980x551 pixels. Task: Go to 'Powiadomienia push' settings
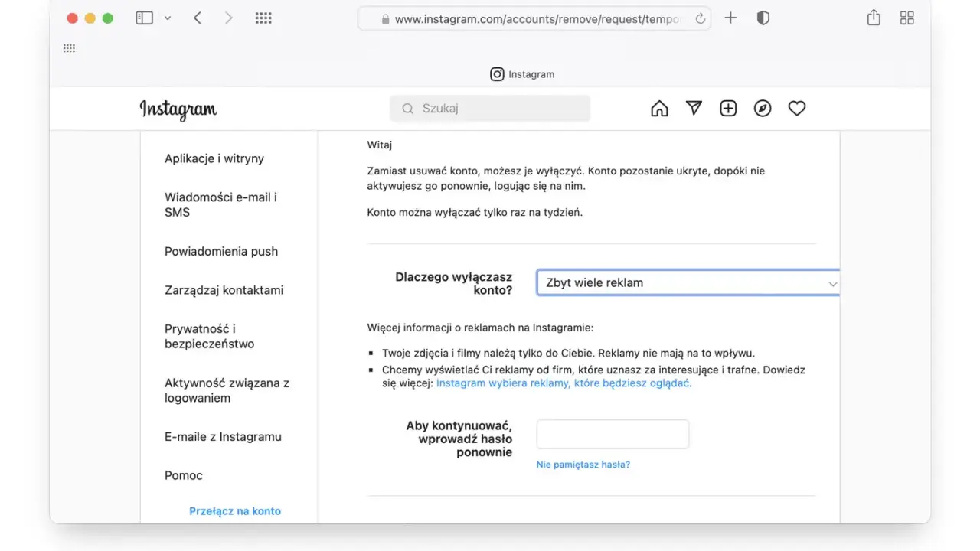[x=221, y=251]
